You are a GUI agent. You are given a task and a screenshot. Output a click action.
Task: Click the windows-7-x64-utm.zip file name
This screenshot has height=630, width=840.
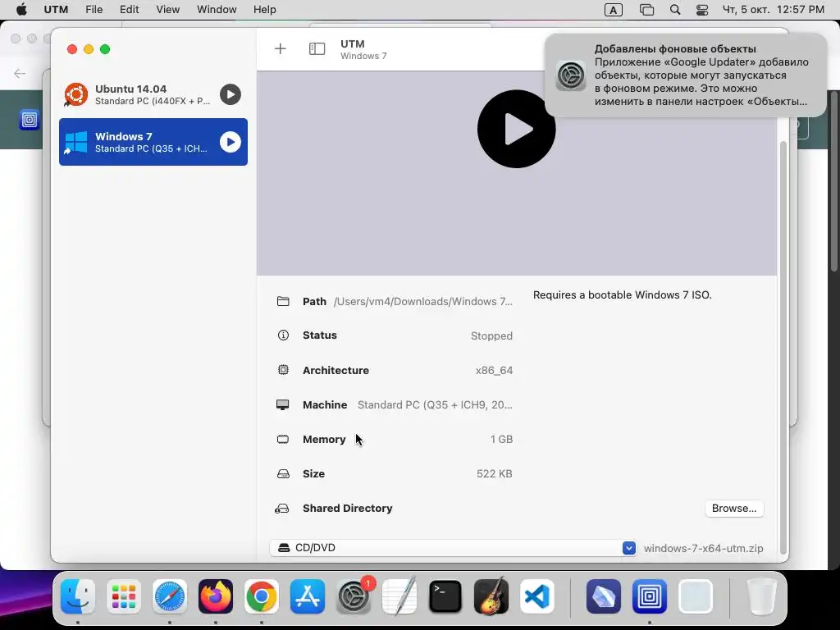pos(703,549)
